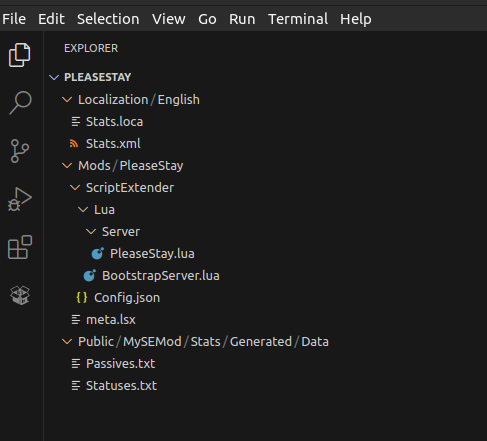Image resolution: width=487 pixels, height=441 pixels.
Task: Open the meta.lsx file
Action: (x=111, y=320)
